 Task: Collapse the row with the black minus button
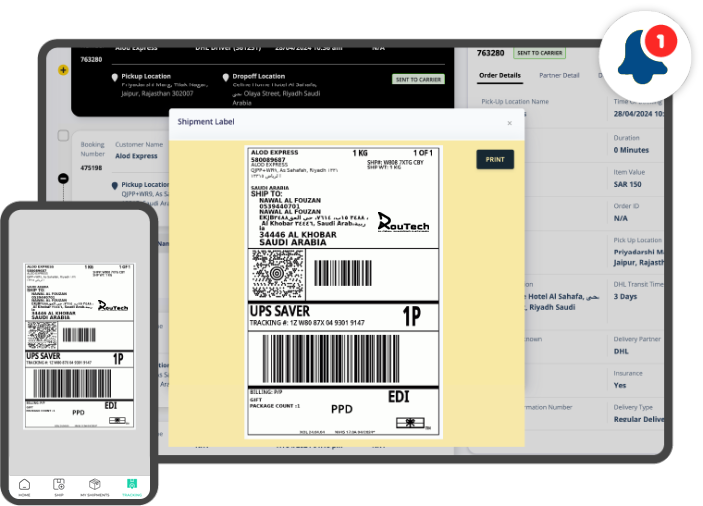(x=63, y=178)
